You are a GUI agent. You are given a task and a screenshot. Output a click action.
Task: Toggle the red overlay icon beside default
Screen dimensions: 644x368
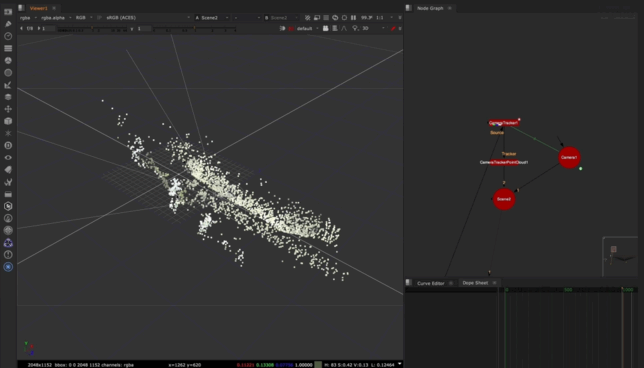[x=291, y=28]
